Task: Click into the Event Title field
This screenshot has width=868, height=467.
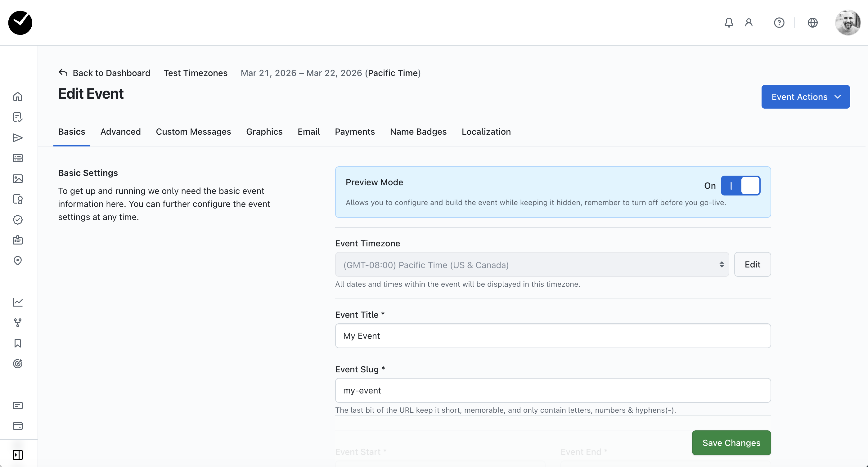Action: pos(553,336)
